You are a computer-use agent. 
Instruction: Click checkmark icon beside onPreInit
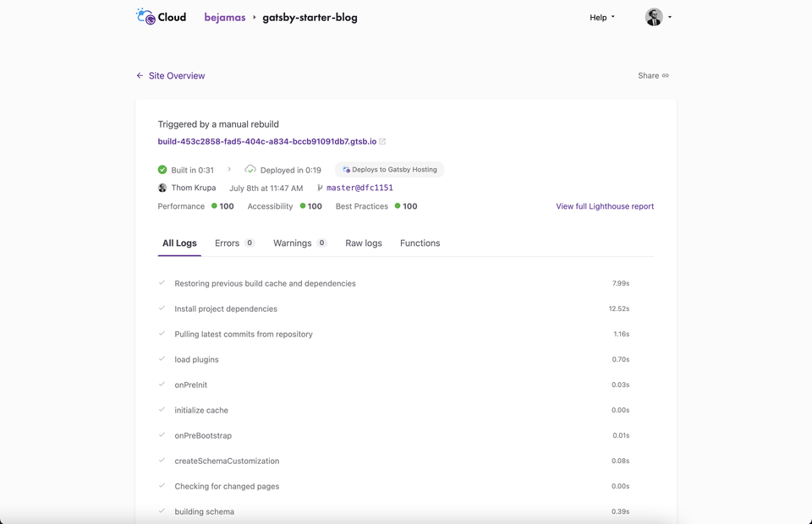(x=162, y=384)
